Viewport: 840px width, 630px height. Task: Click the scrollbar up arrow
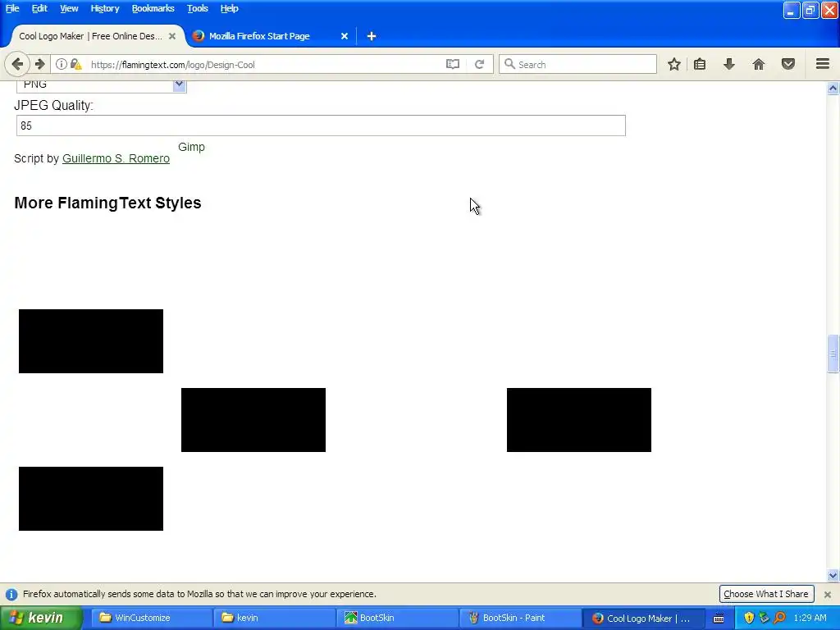click(833, 88)
